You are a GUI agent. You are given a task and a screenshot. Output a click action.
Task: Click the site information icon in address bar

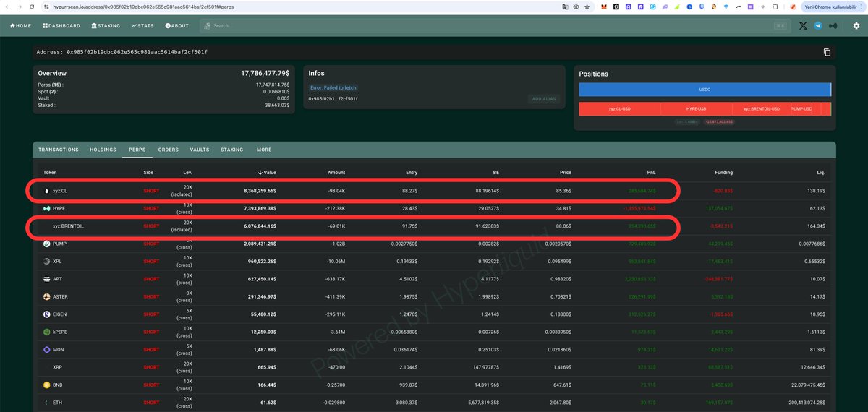tap(48, 6)
